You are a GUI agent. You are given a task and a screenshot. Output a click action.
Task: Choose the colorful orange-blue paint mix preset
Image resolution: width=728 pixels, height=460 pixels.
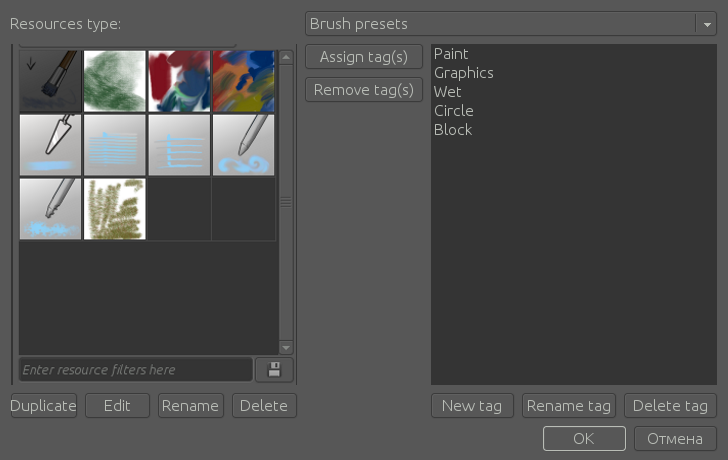[243, 81]
